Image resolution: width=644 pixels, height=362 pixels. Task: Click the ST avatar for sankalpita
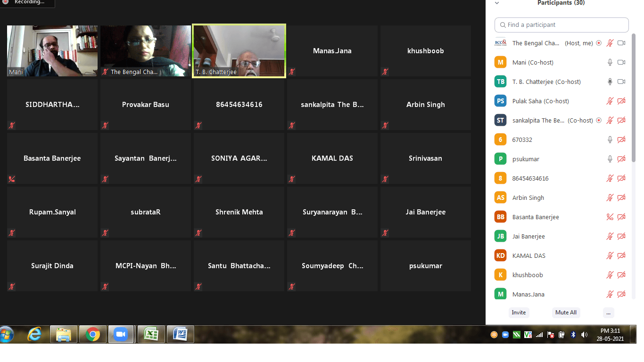pyautogui.click(x=500, y=120)
